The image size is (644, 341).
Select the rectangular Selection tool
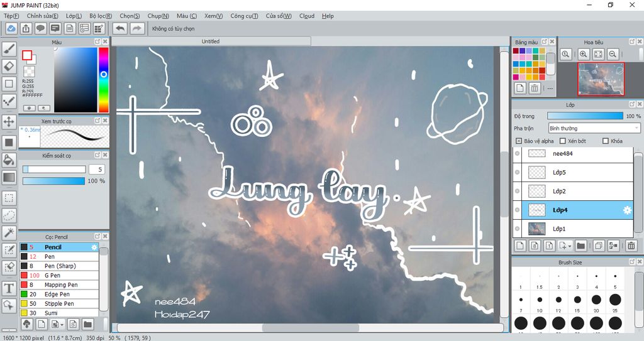[9, 197]
